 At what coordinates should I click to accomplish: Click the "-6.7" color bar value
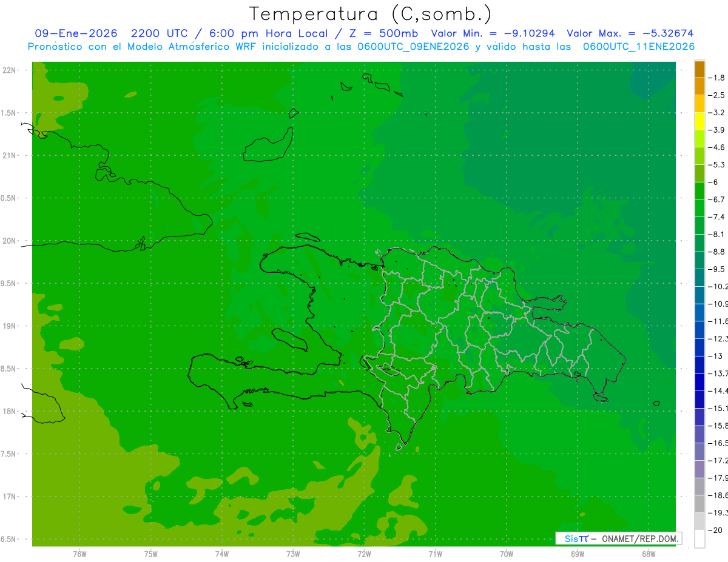click(716, 199)
